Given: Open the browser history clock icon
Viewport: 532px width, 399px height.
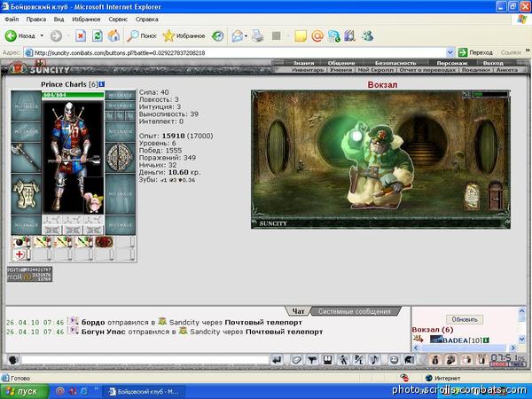Looking at the screenshot, I should 217,35.
